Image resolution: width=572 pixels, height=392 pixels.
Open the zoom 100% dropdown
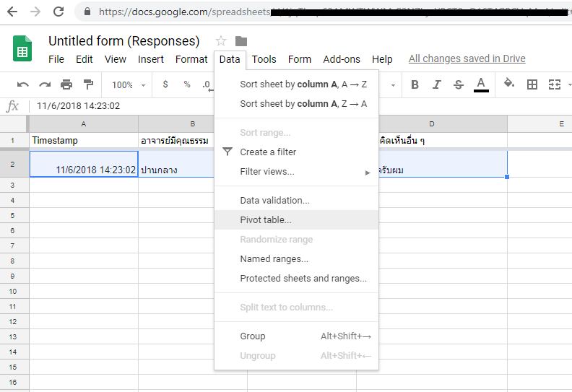tap(128, 85)
